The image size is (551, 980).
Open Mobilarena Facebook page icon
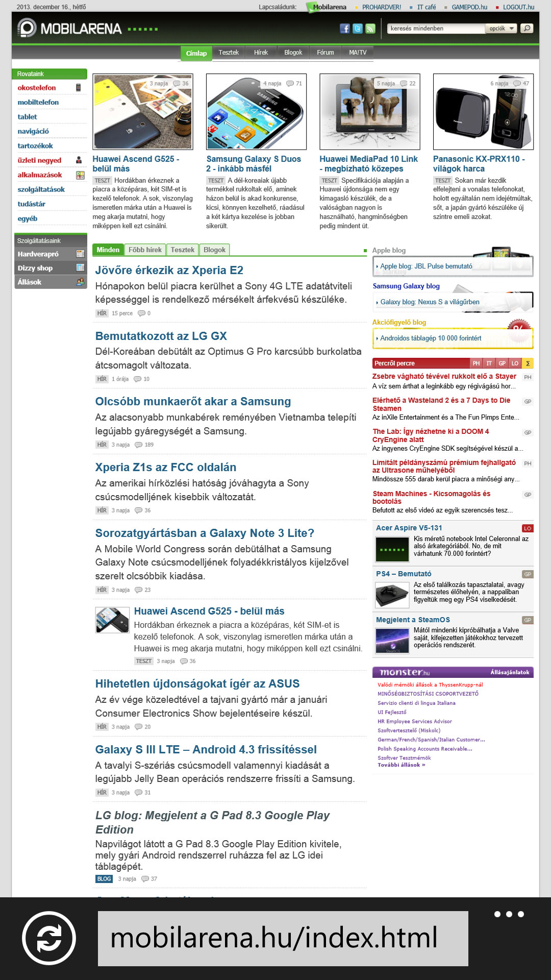[344, 29]
